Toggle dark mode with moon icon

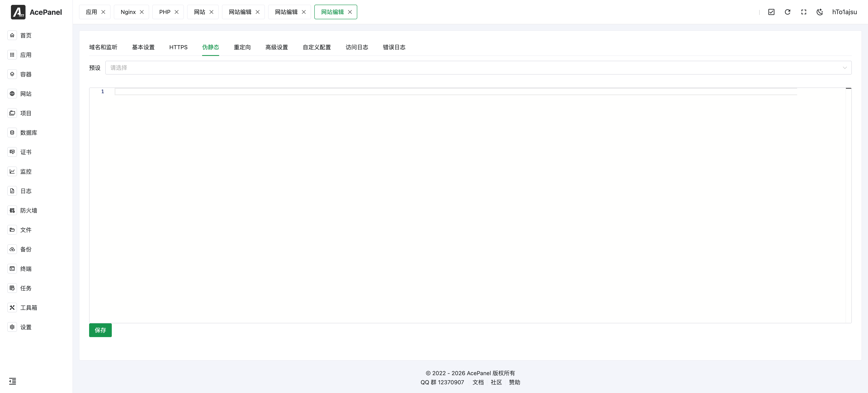pyautogui.click(x=820, y=12)
